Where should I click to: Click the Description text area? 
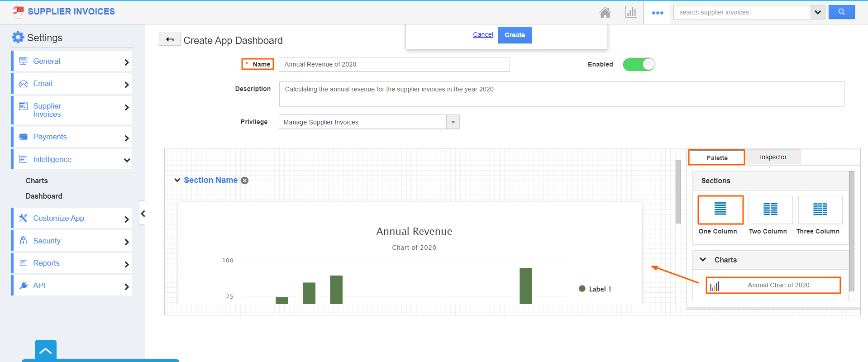562,94
